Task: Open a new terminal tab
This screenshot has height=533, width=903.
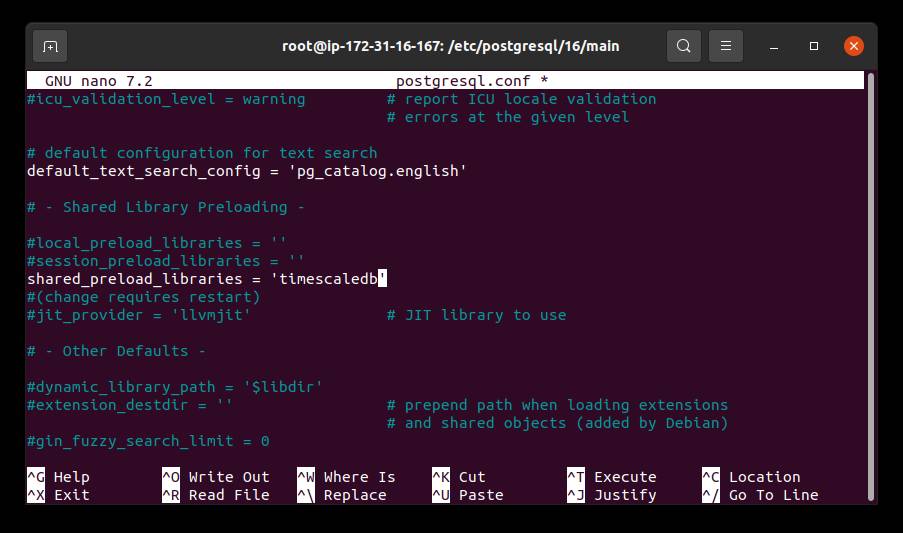Action: pyautogui.click(x=50, y=46)
